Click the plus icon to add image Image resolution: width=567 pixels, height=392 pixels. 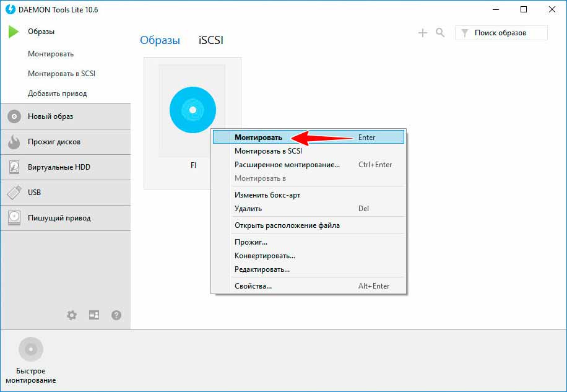[422, 33]
